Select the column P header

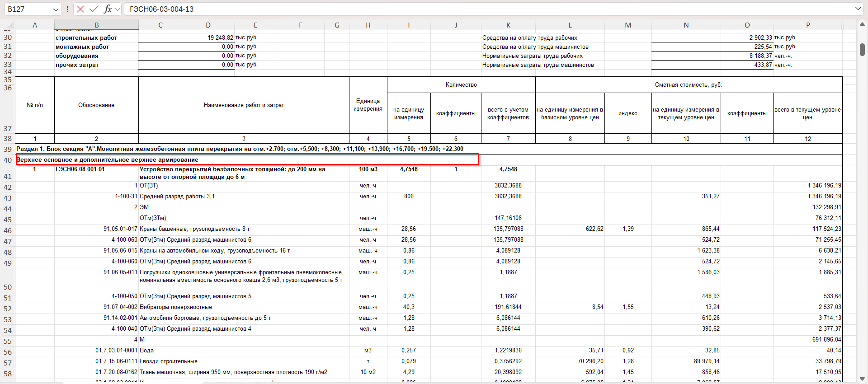(808, 25)
